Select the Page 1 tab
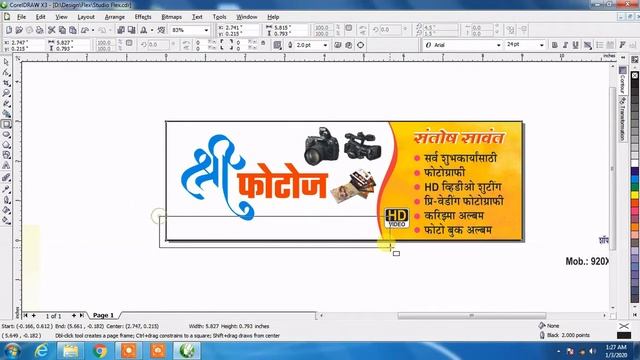Screen dimensions: 640x360 pyautogui.click(x=103, y=315)
